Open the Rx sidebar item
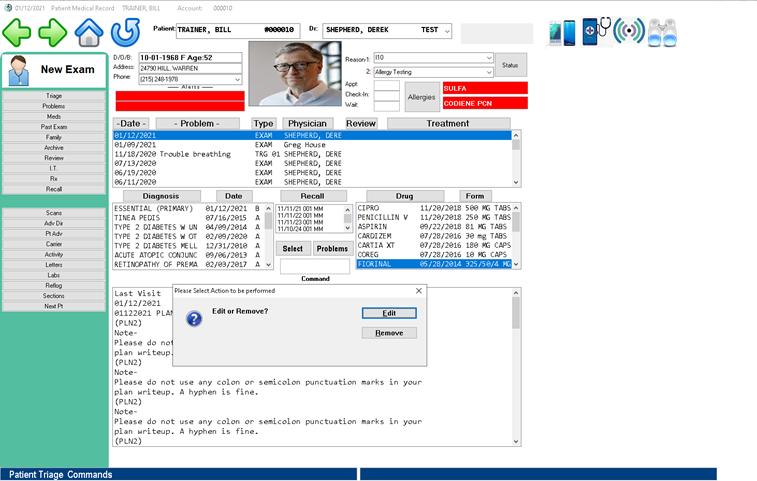The height and width of the screenshot is (481, 757). [x=54, y=179]
